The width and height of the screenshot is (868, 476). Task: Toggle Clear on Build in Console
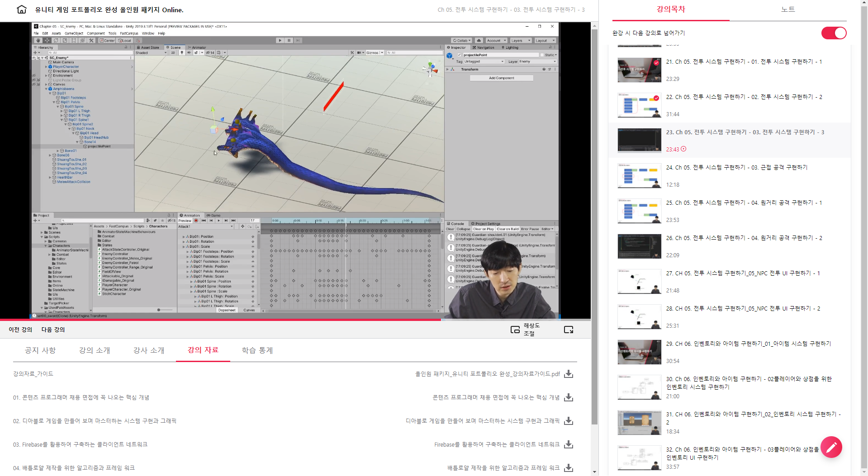[x=508, y=229]
